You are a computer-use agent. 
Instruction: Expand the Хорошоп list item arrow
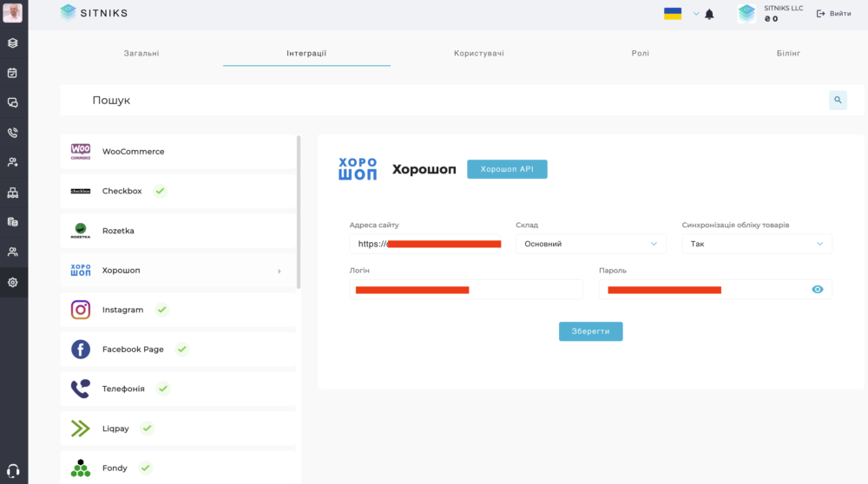[279, 271]
